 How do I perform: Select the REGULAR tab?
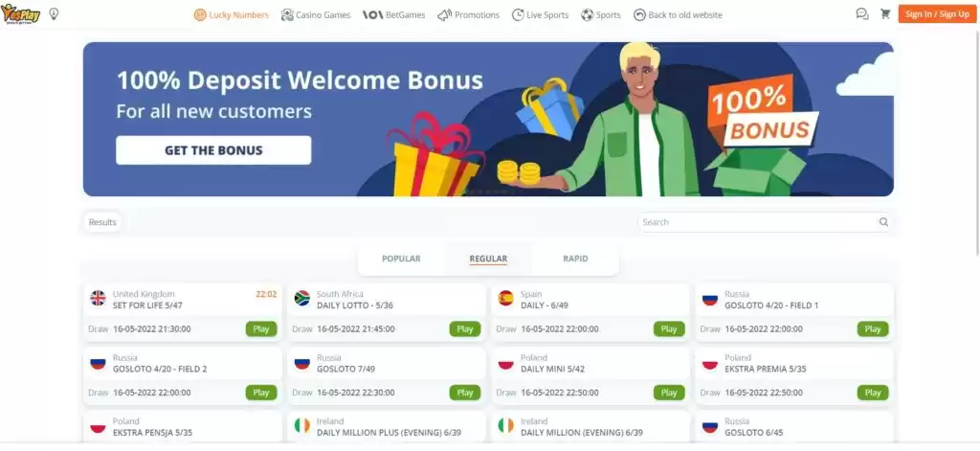click(x=488, y=259)
